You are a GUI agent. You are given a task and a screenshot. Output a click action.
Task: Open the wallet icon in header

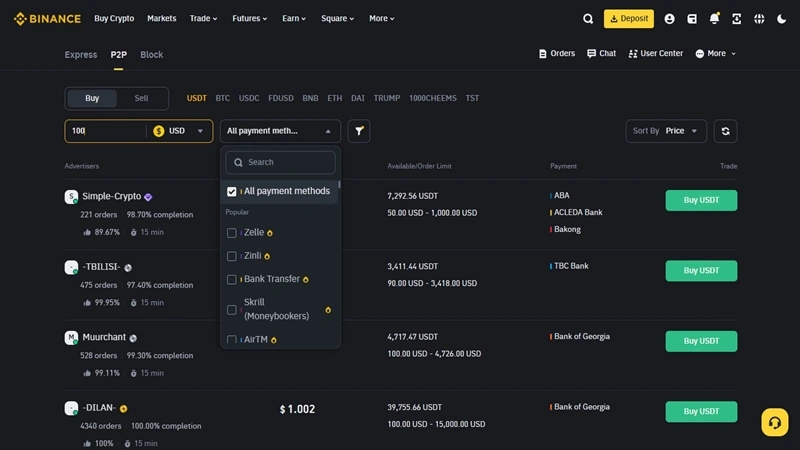point(692,19)
